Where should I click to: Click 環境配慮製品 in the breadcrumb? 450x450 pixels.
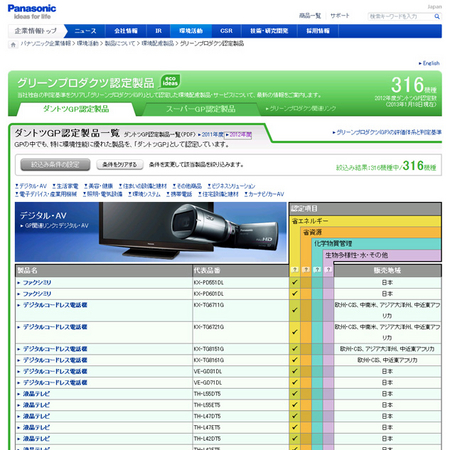157,43
